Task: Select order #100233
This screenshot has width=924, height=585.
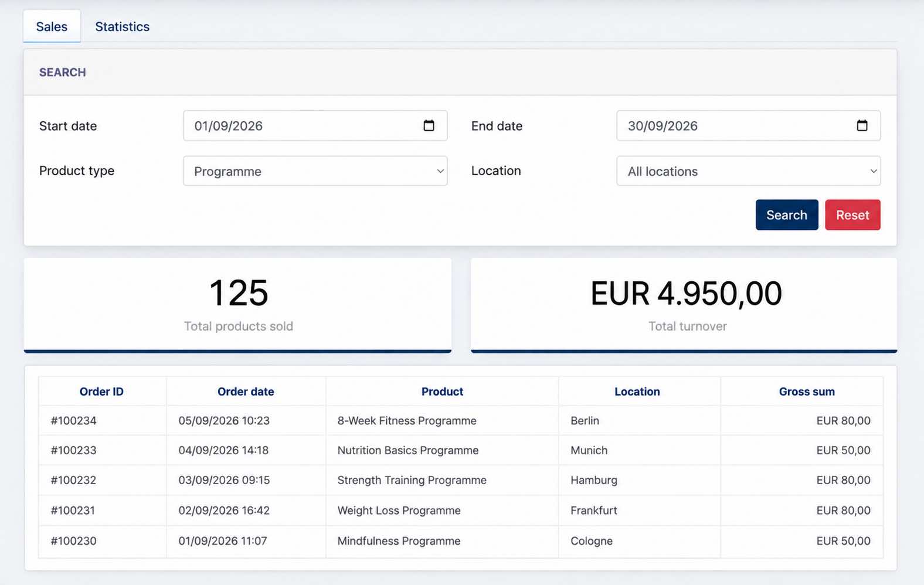Action: tap(74, 451)
